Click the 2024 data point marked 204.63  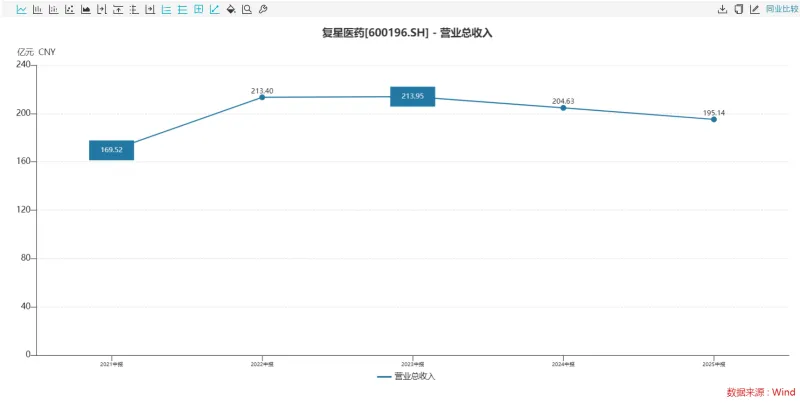563,108
